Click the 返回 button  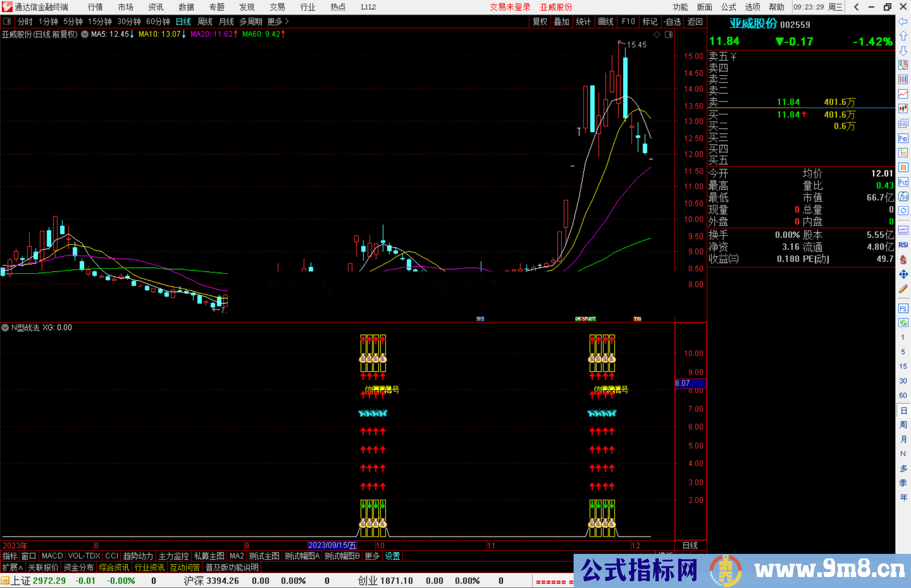tap(695, 21)
